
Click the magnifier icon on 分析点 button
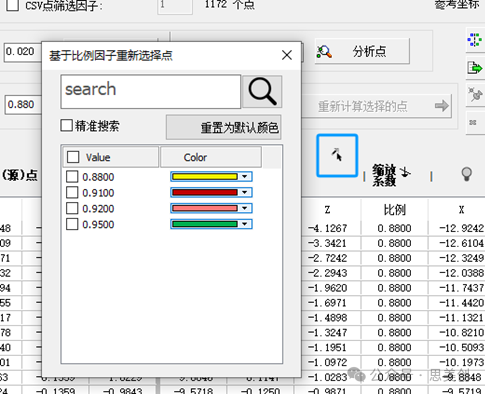click(x=324, y=52)
